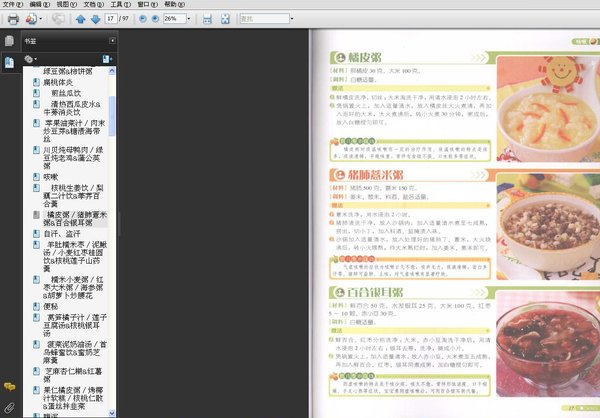Click the lily tremella porridge photo
This screenshot has width=600, height=418.
coord(548,344)
